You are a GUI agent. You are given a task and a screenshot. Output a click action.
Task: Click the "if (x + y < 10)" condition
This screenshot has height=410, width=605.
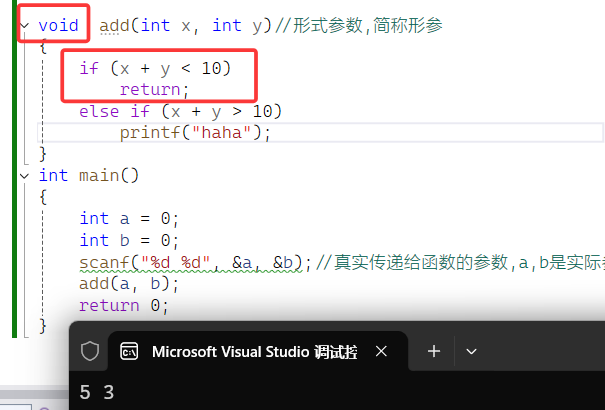(x=155, y=69)
